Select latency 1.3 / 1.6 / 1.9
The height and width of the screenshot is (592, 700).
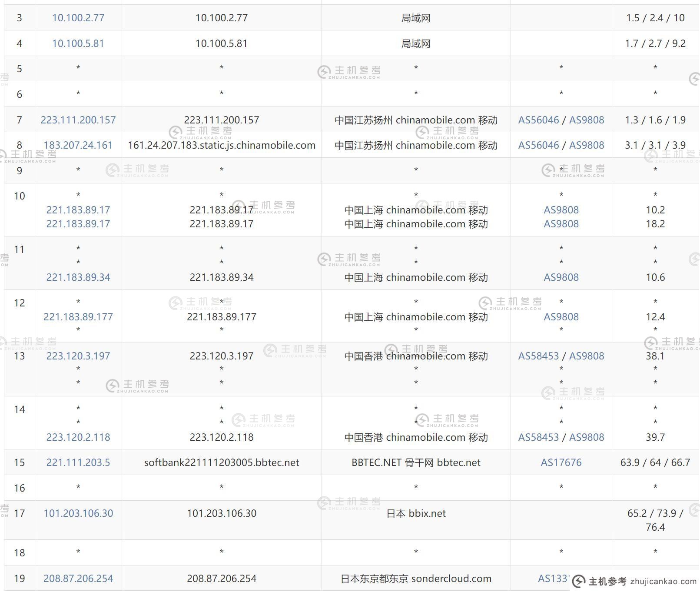[655, 120]
